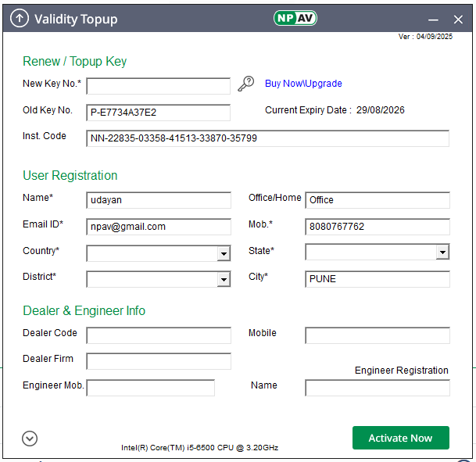Click the Buy Now\Upgrade link

(303, 84)
